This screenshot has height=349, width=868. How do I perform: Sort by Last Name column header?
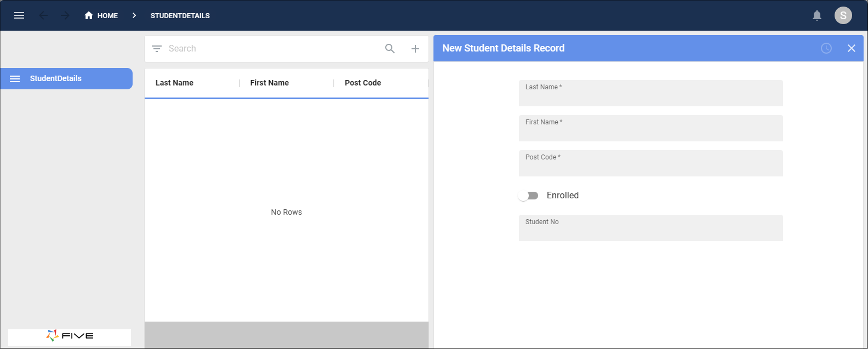(x=174, y=83)
